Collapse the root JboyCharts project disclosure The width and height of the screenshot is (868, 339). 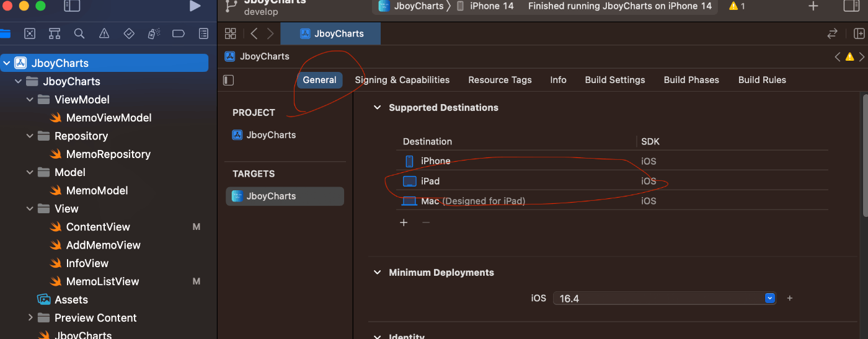point(7,63)
